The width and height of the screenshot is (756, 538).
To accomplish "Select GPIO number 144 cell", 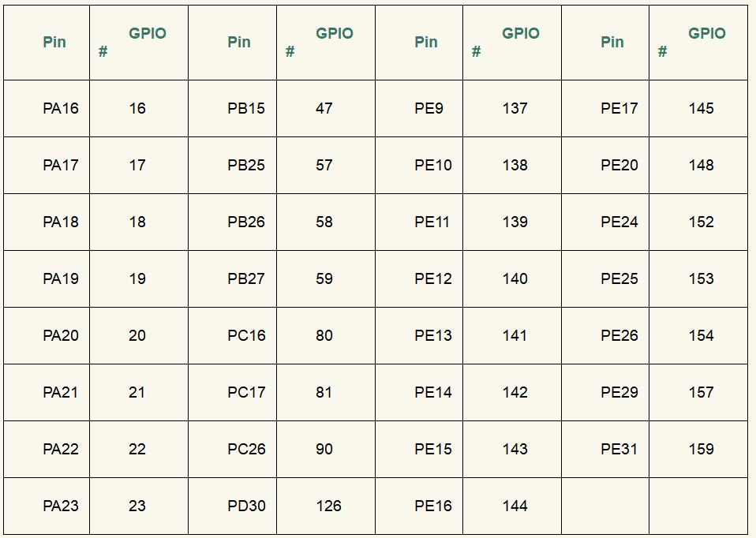I will [515, 506].
